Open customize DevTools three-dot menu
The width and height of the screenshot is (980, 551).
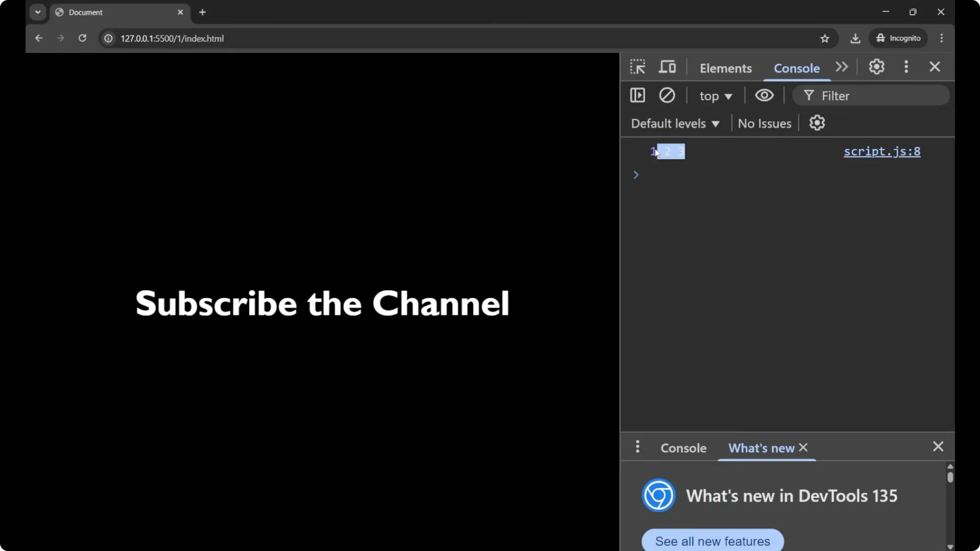point(906,67)
